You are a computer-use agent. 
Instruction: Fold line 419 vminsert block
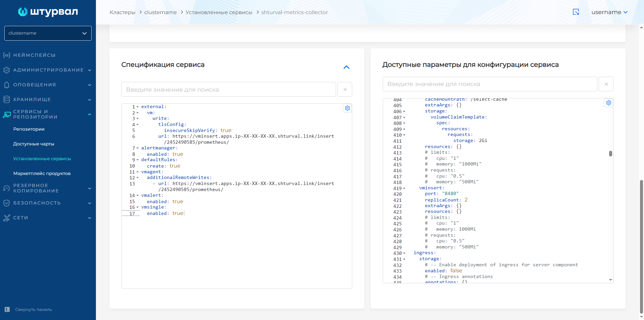click(404, 188)
